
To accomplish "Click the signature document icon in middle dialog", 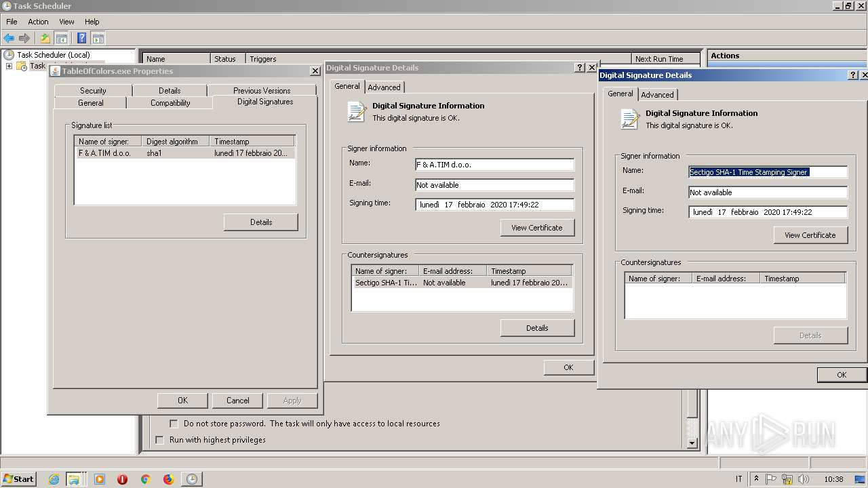I will pyautogui.click(x=357, y=111).
